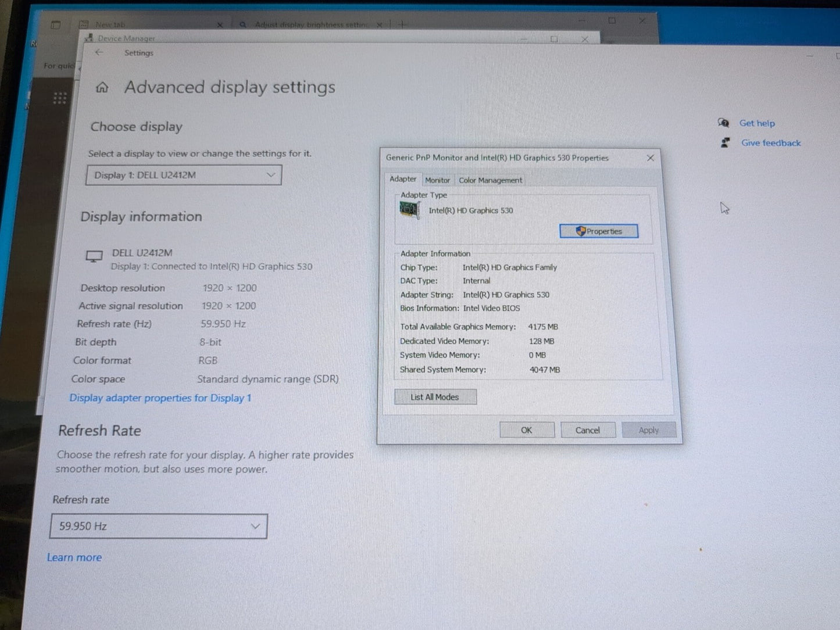Close the adapter Properties dialog
840x630 pixels.
pos(650,157)
